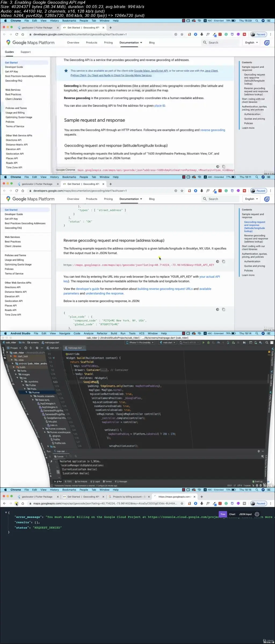275x644 pixels.
Task: Open the account avatar in the 18:09 Chrome window
Action: point(267,42)
